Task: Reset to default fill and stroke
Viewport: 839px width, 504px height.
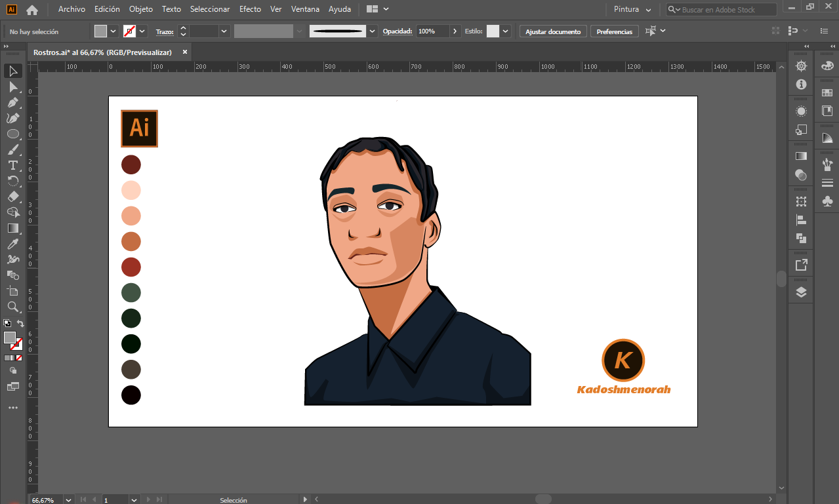Action: click(x=7, y=323)
